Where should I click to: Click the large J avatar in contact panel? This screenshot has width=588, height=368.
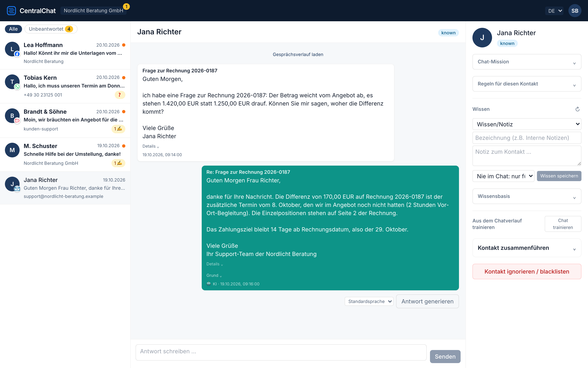point(482,37)
